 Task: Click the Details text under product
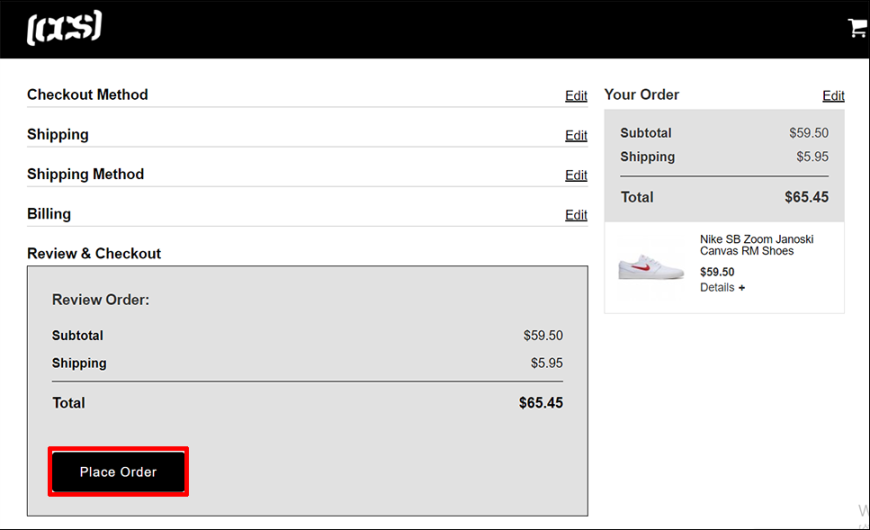[717, 287]
